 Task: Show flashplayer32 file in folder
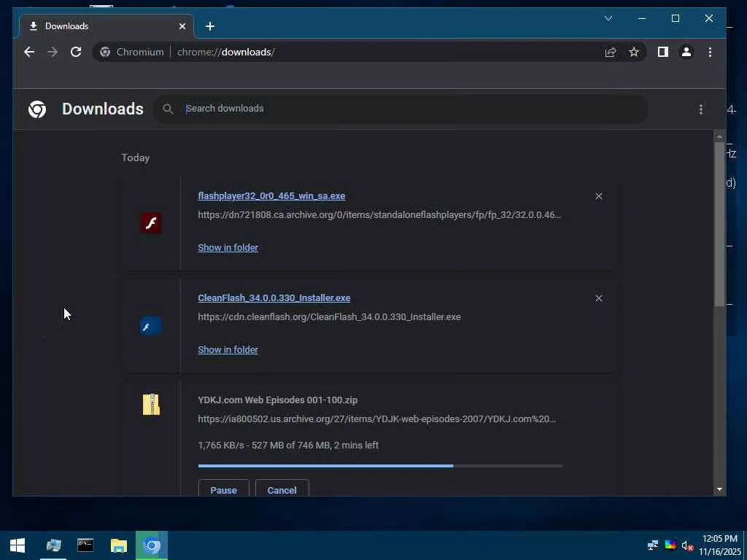[228, 248]
